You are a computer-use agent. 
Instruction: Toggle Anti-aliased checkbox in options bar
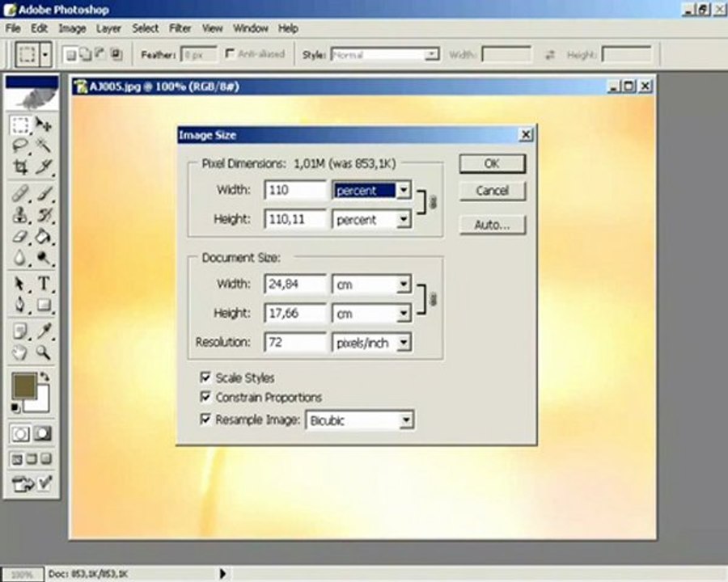coord(230,54)
